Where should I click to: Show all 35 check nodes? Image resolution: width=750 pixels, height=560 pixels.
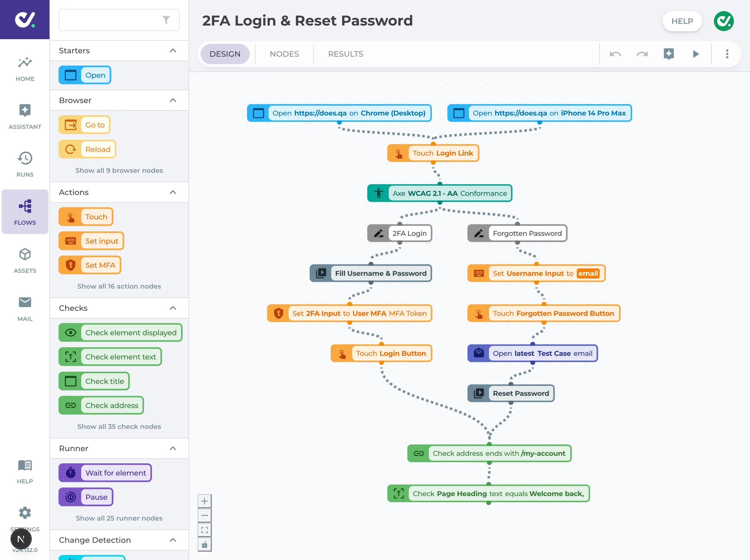click(119, 426)
